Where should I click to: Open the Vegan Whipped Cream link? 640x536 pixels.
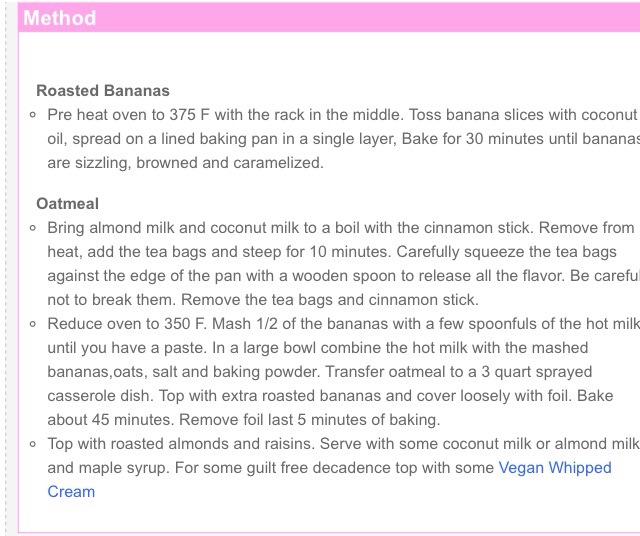coord(555,468)
